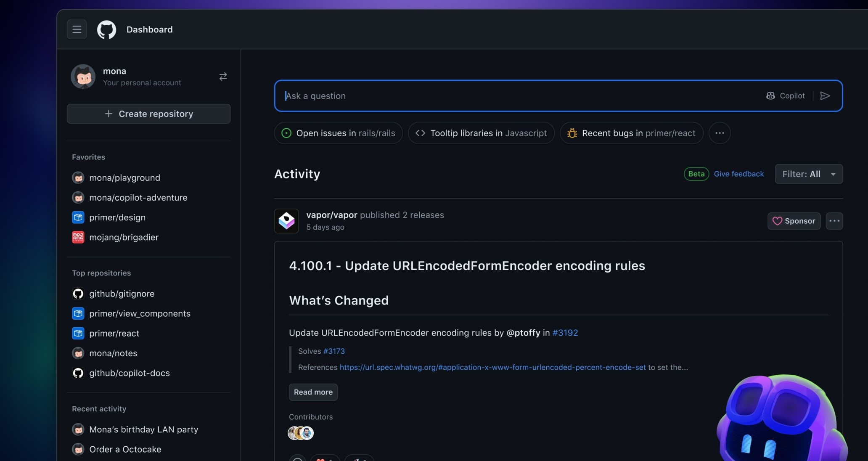Open the Filter: All dropdown
868x461 pixels.
pyautogui.click(x=809, y=174)
